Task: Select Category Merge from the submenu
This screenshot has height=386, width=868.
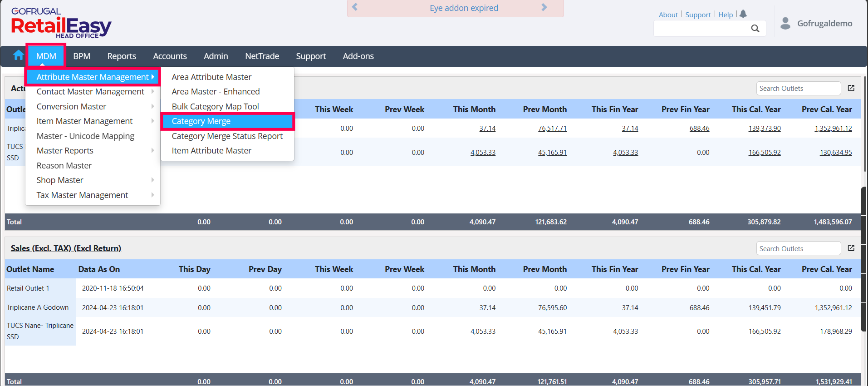Action: pyautogui.click(x=201, y=121)
